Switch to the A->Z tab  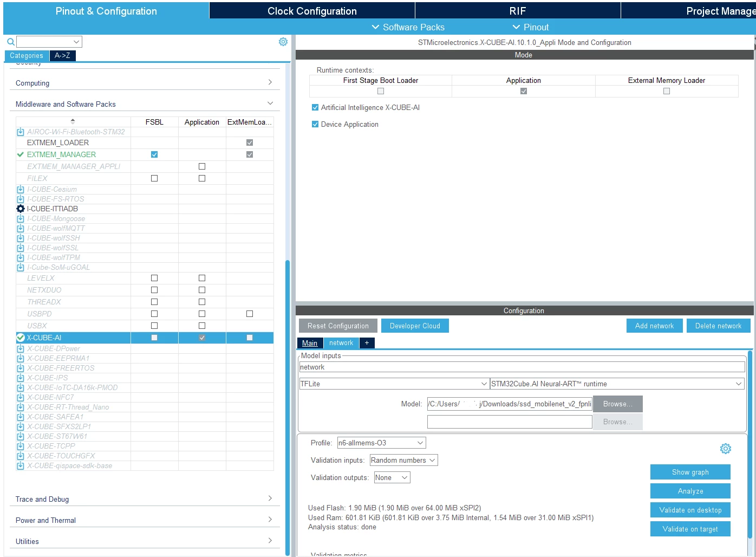click(62, 55)
